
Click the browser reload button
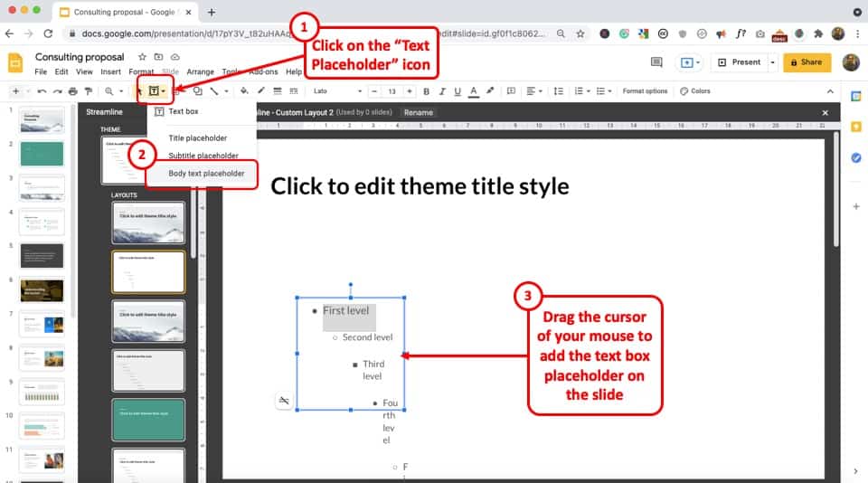pos(48,33)
